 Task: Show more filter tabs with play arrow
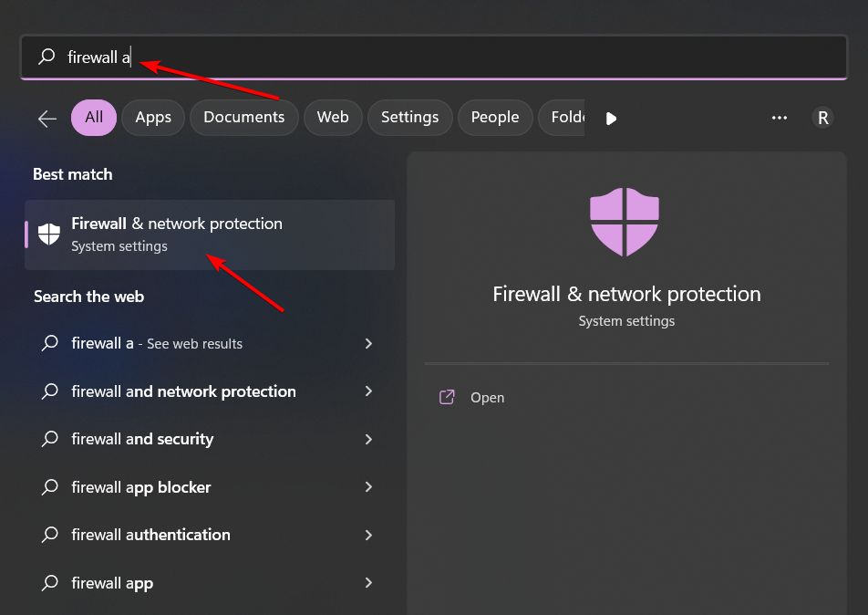(611, 119)
